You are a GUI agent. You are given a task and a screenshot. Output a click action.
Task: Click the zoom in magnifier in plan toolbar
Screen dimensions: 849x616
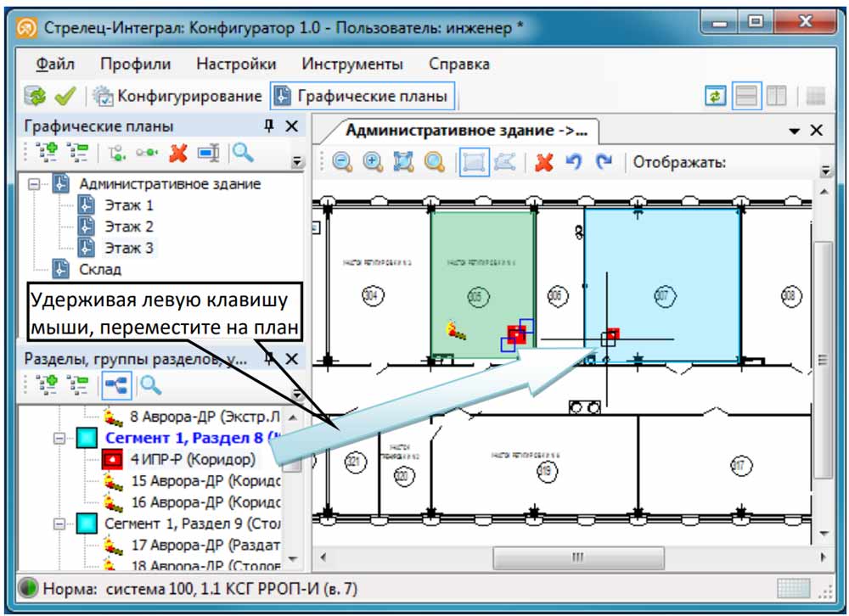coord(373,162)
